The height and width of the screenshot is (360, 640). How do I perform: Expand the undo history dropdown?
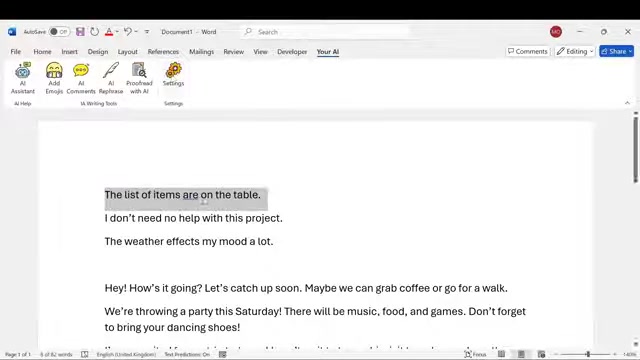136,31
